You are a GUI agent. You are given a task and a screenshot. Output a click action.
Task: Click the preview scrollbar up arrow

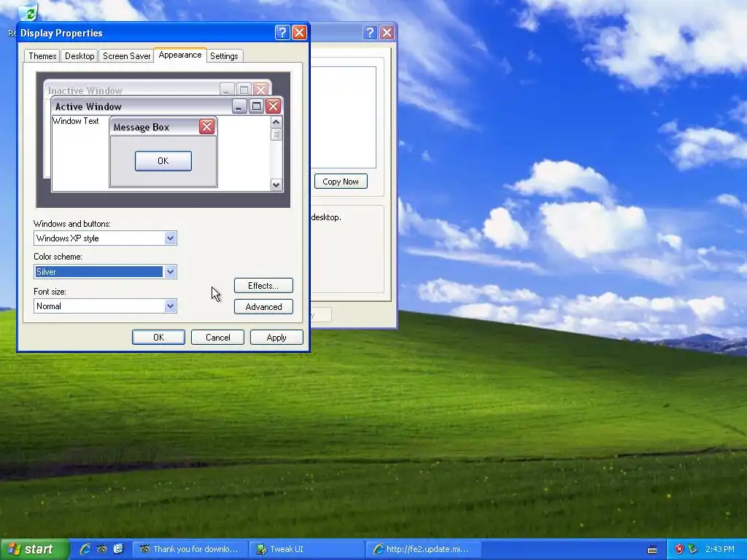(276, 122)
